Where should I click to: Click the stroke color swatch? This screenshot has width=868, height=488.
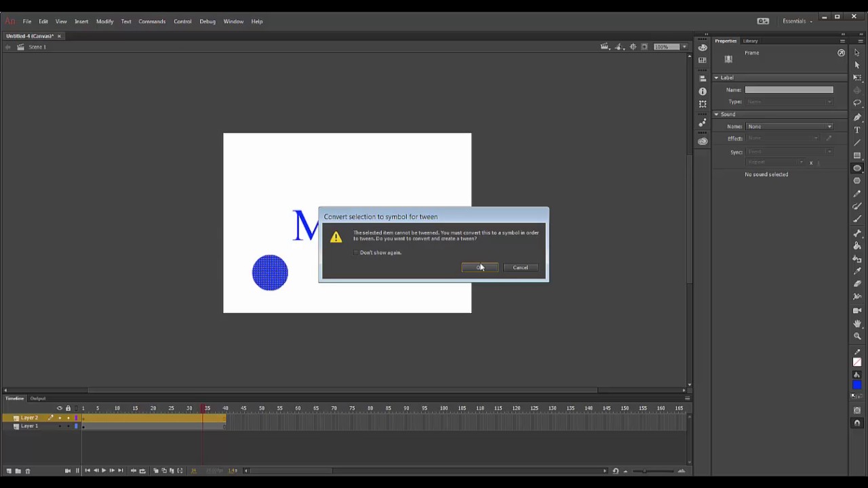point(857,362)
